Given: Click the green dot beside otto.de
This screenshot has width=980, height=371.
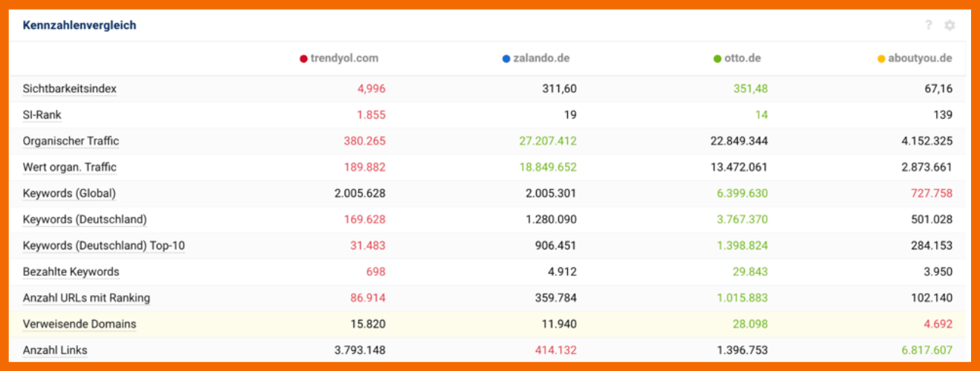Looking at the screenshot, I should (x=717, y=59).
